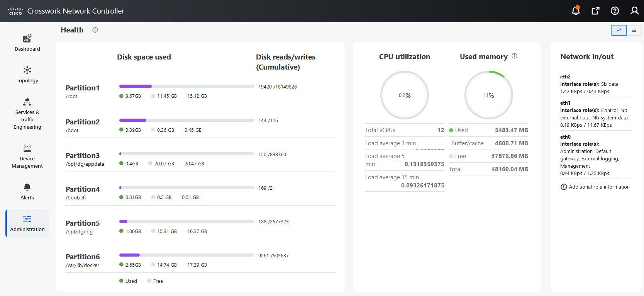Switch to the chart view toggle

click(619, 30)
